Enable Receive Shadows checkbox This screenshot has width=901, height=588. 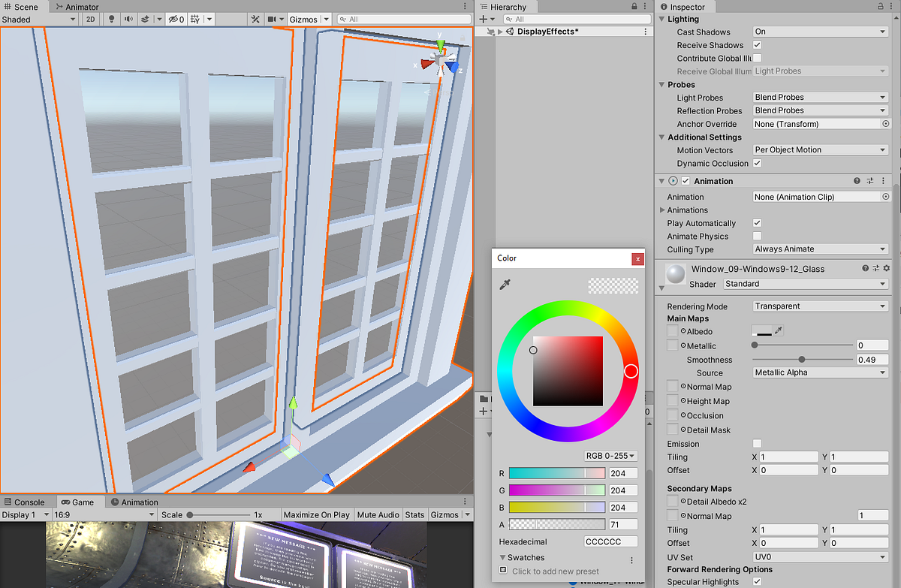pyautogui.click(x=757, y=45)
